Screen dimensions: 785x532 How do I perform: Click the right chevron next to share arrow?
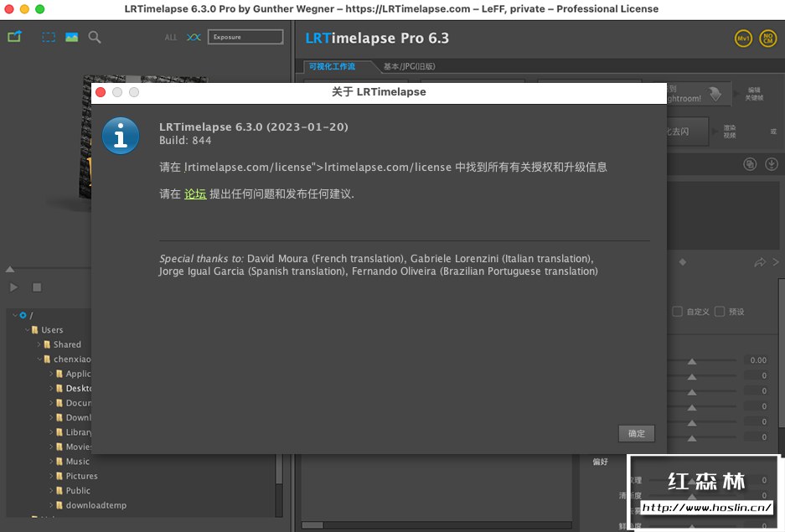(x=776, y=261)
